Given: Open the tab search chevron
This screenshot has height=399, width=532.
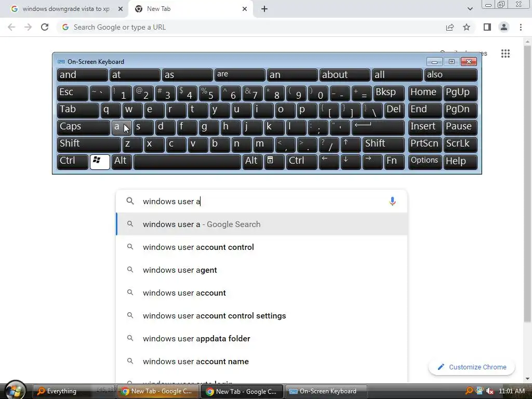Looking at the screenshot, I should point(470,9).
